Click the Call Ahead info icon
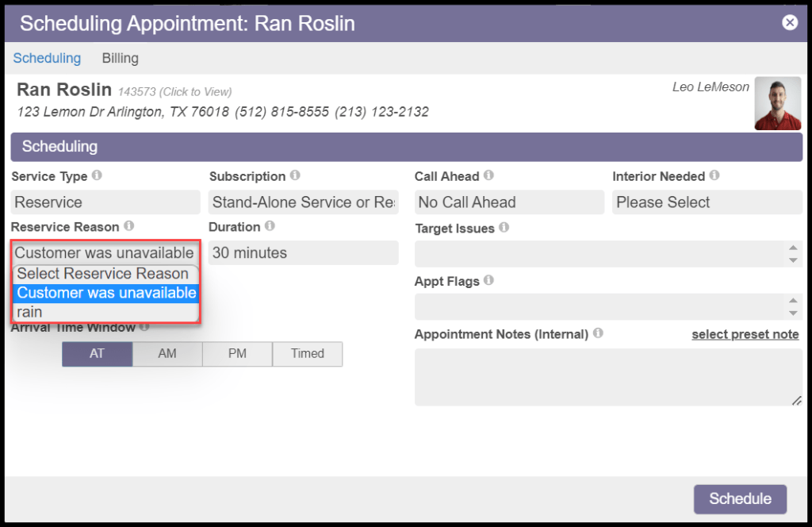Screen dimensions: 812x527 click(488, 175)
